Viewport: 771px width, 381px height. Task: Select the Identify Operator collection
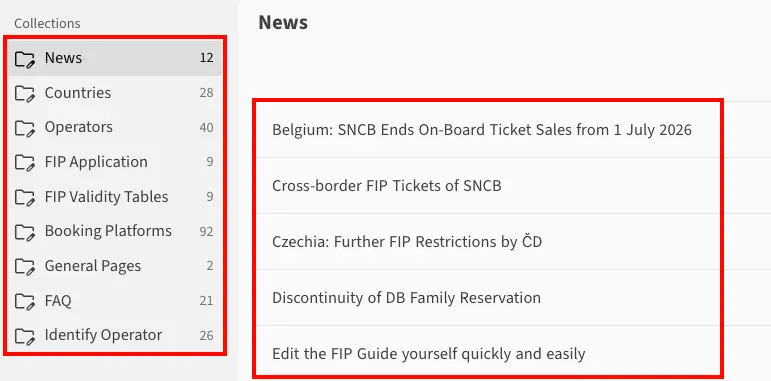coord(114,335)
